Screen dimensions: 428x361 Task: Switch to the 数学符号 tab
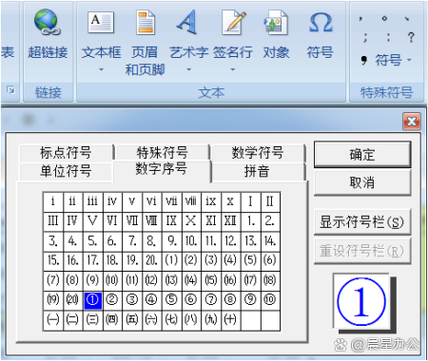[x=257, y=153]
